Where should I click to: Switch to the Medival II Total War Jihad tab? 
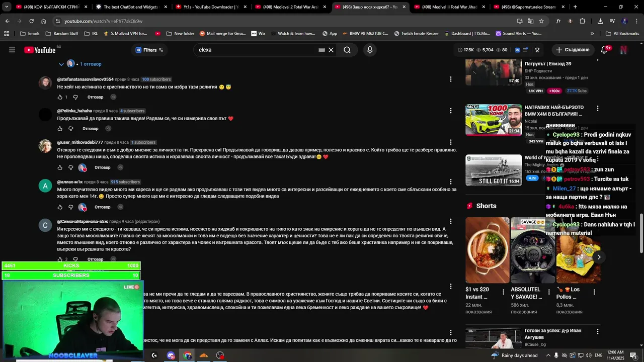(x=448, y=7)
